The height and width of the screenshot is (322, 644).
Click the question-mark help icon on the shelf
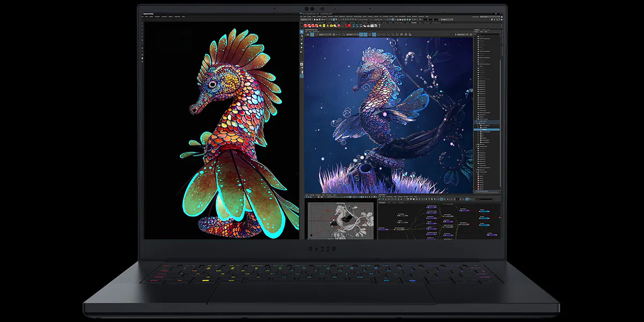pos(379,26)
